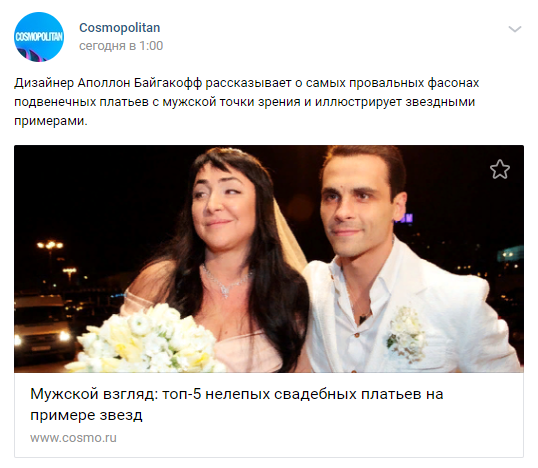Bookmark the article with the star icon
Viewport: 538px width, 468px height.
tap(500, 169)
